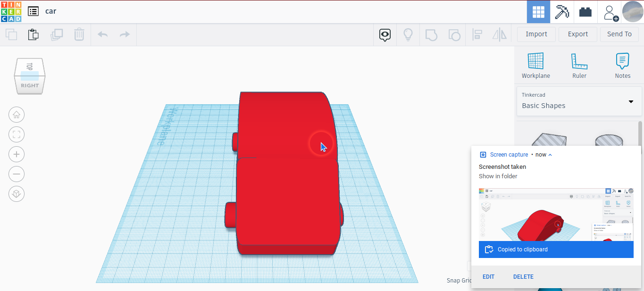
Task: Click the Mirror/Flip icon
Action: pyautogui.click(x=500, y=34)
